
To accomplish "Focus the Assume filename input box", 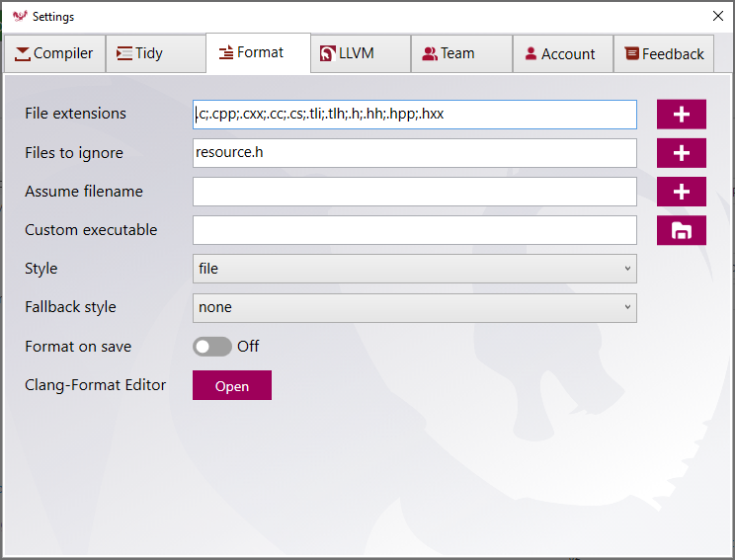I will click(414, 192).
